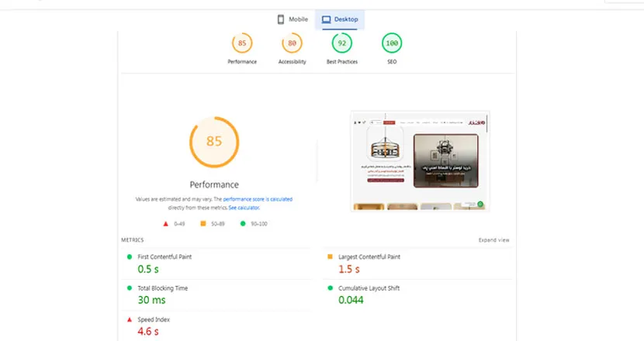Expand the Largest Contentful Paint metric

369,257
